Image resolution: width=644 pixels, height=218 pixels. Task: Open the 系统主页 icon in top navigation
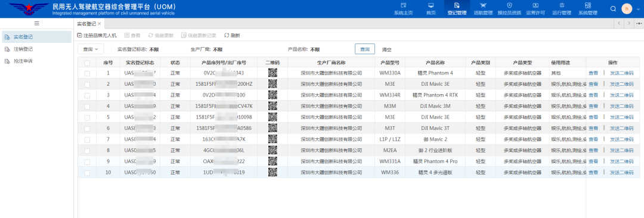(403, 5)
